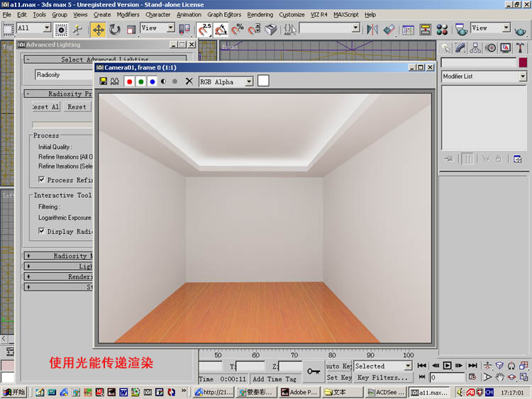Toggle the alpha channel display
532x399 pixels.
coord(164,82)
